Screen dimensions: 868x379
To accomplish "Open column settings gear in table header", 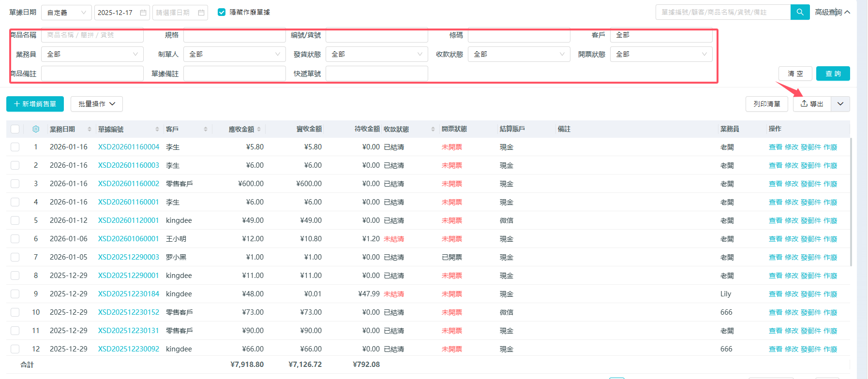I will 36,129.
